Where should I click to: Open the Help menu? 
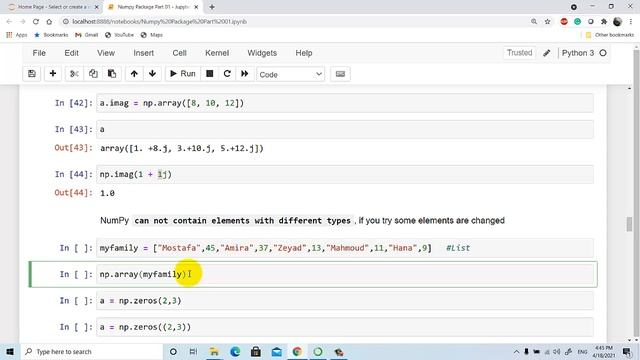pos(304,53)
